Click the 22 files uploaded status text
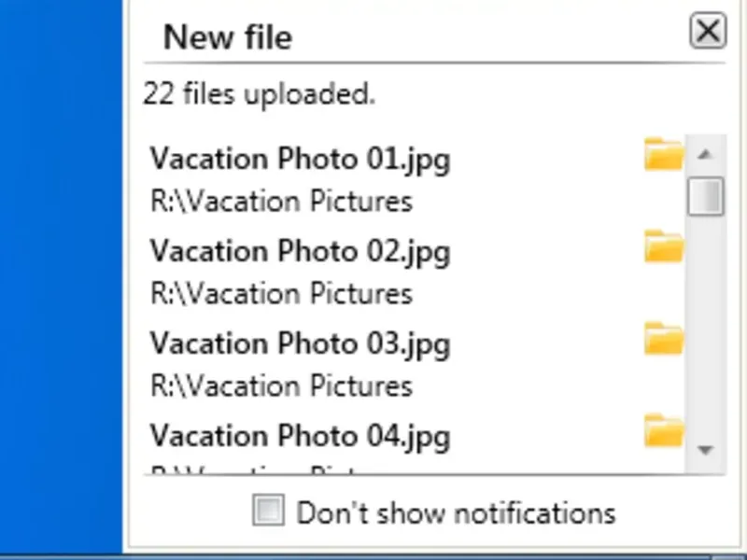Viewport: 747px width, 560px height. (x=259, y=94)
